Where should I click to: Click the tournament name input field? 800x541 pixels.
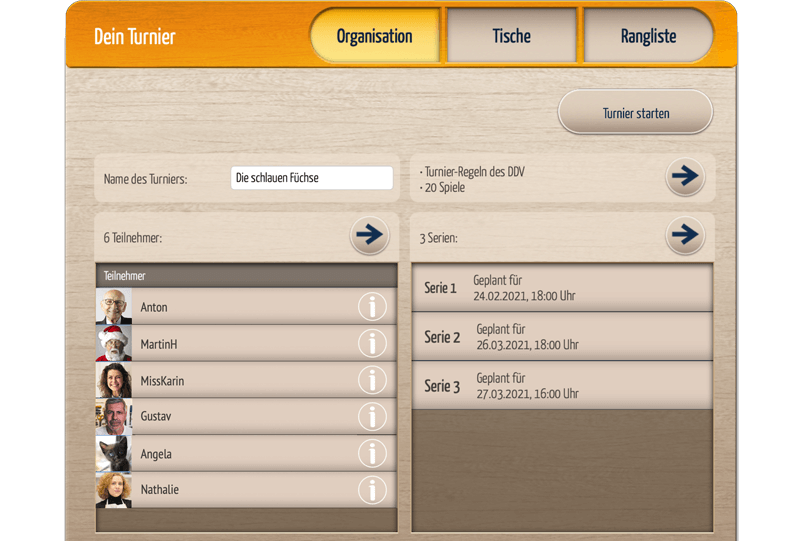pos(311,178)
